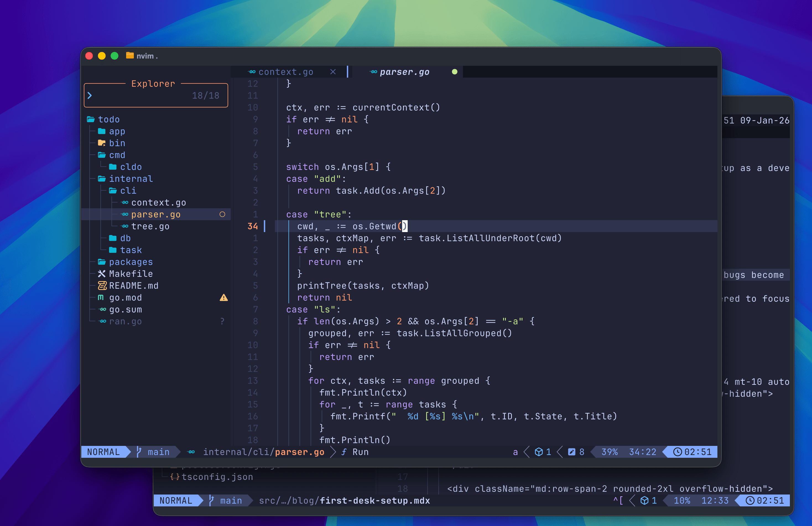
Task: Click the git branch icon before main
Action: tap(139, 452)
